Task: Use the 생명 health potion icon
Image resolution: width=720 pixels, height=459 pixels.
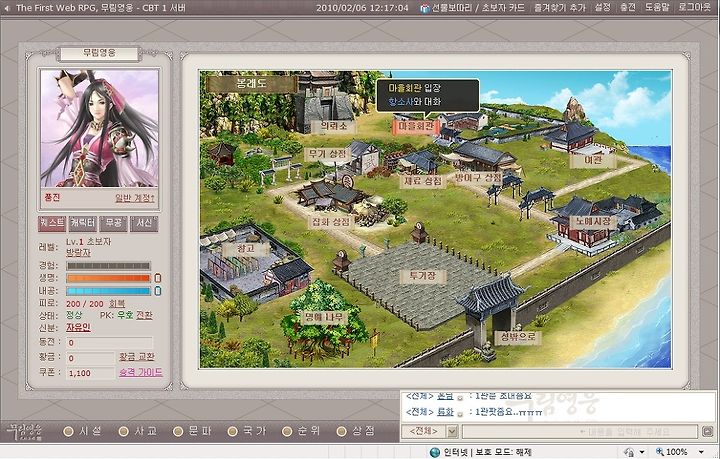Action: 158,278
